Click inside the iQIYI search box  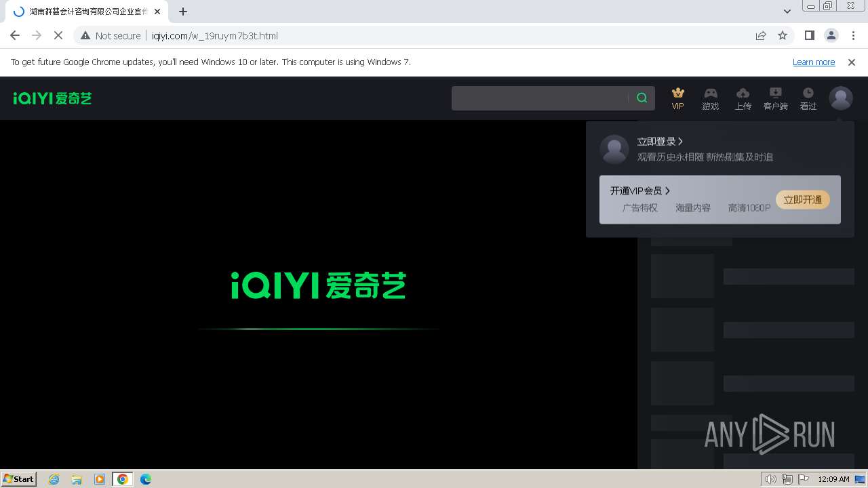pyautogui.click(x=540, y=98)
